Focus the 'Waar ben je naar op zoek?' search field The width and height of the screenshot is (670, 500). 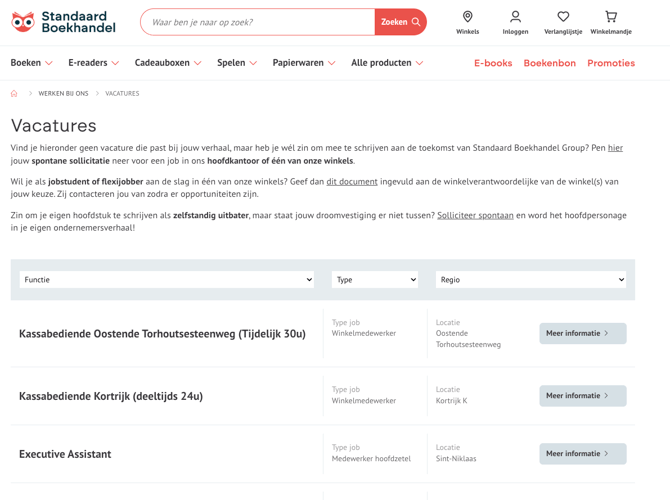coord(258,22)
